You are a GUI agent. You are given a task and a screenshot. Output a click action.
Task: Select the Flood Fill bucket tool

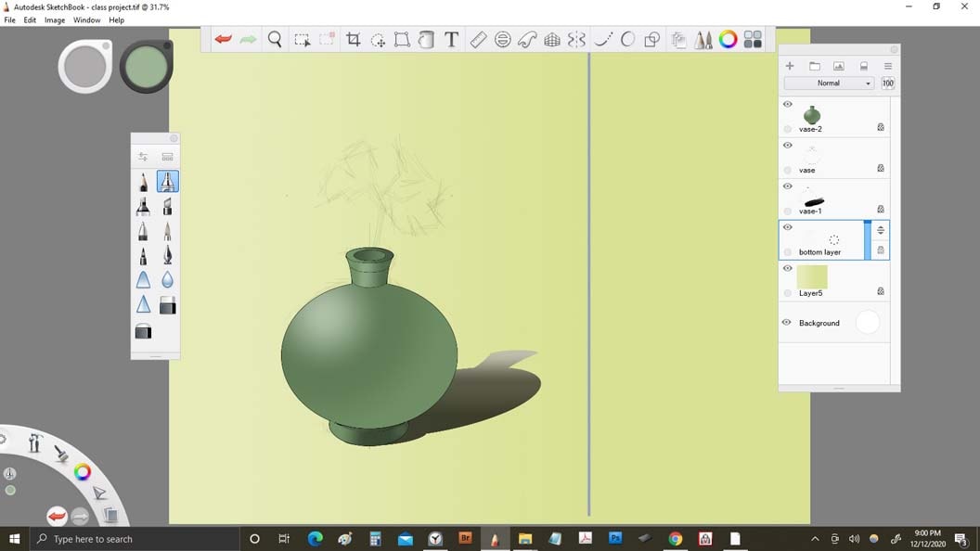426,40
